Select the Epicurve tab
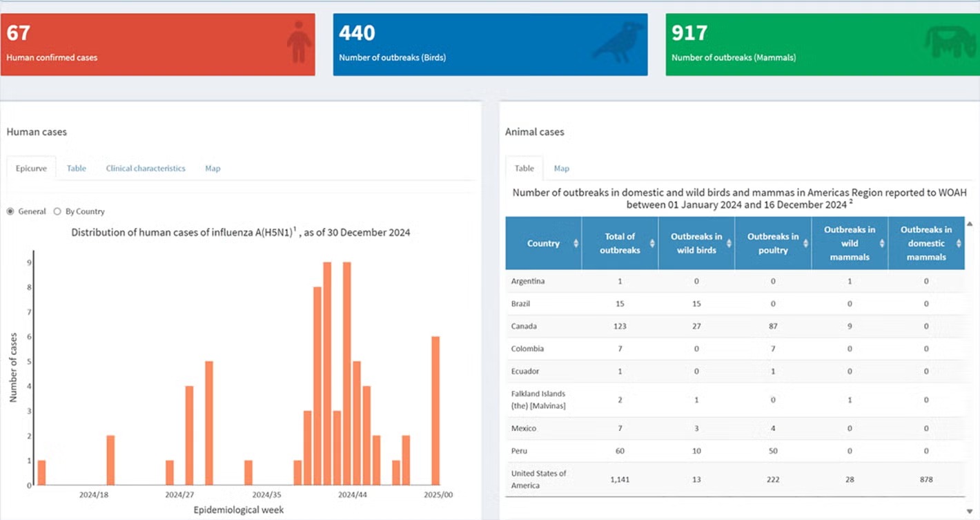 [x=31, y=168]
